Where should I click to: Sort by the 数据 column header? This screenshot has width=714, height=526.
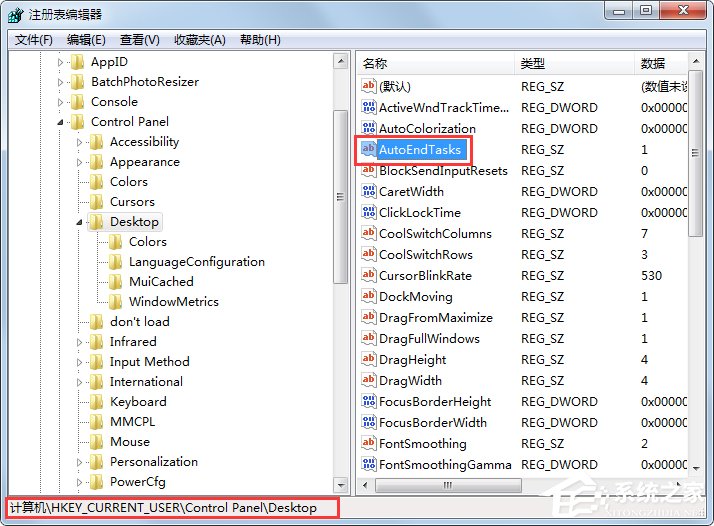661,63
